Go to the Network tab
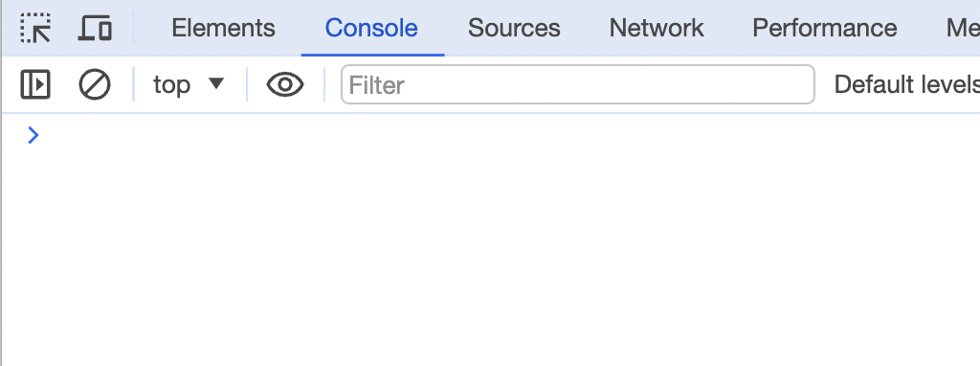 (657, 28)
